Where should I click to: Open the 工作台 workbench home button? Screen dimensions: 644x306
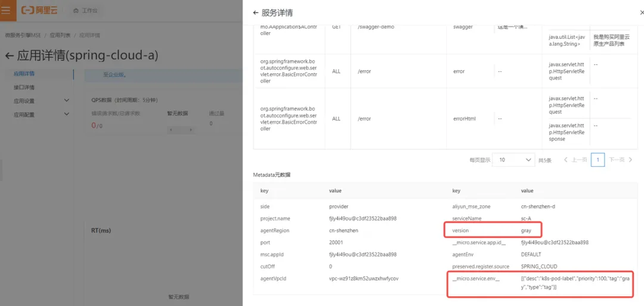point(85,10)
